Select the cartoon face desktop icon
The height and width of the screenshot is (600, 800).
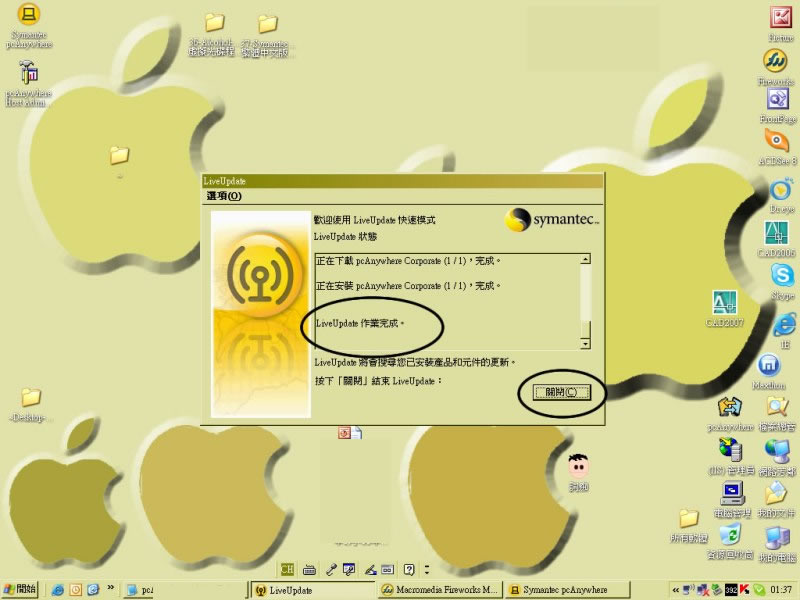(579, 472)
